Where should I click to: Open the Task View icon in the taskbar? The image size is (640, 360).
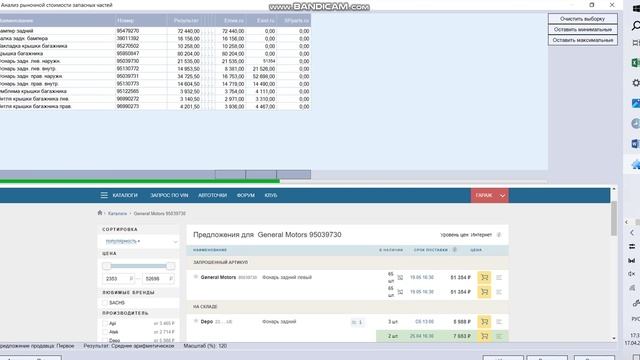[636, 43]
